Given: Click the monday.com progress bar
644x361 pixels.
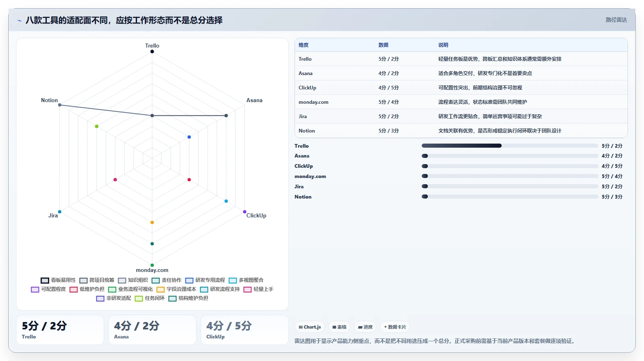Looking at the screenshot, I should [x=510, y=176].
